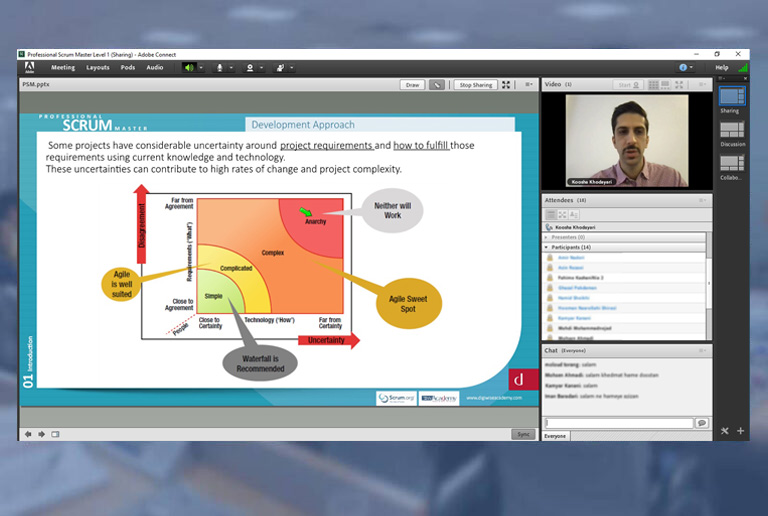Click the Scrum.org logo on slide

pyautogui.click(x=396, y=398)
